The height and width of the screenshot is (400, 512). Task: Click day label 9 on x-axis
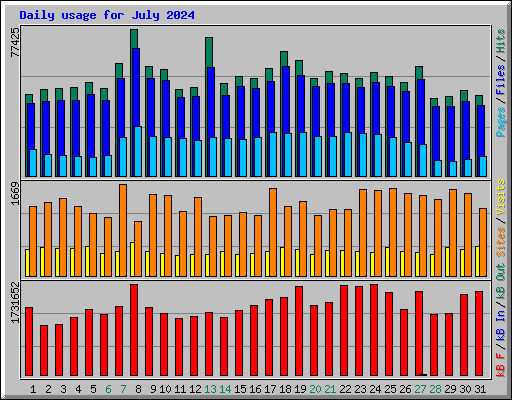pyautogui.click(x=153, y=389)
